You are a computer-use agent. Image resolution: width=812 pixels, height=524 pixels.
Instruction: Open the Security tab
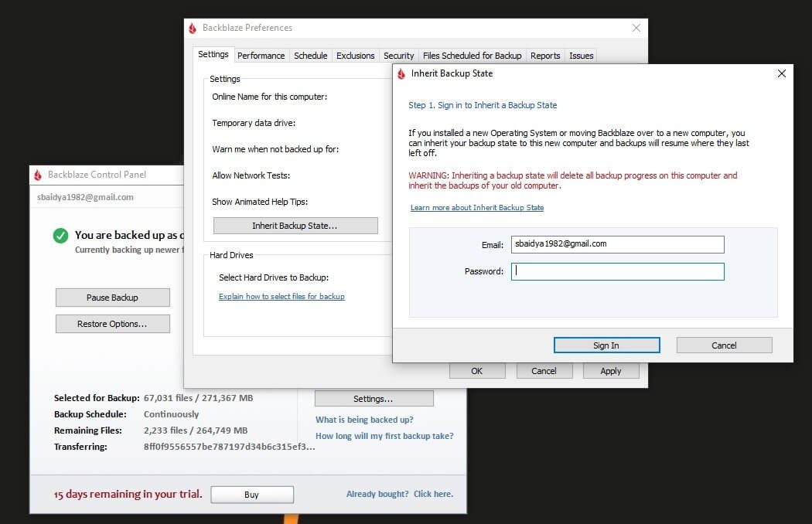398,56
